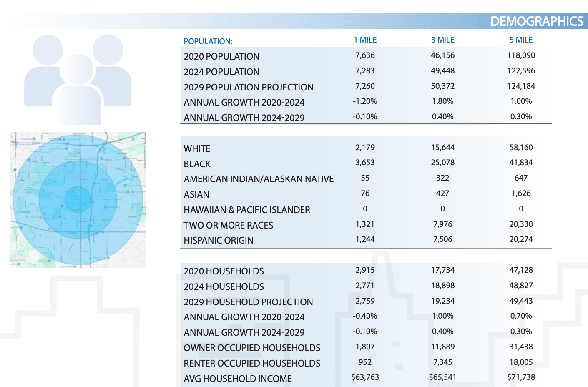Click the RENTER OCCUPIED HOUSEHOLDS label

click(252, 363)
